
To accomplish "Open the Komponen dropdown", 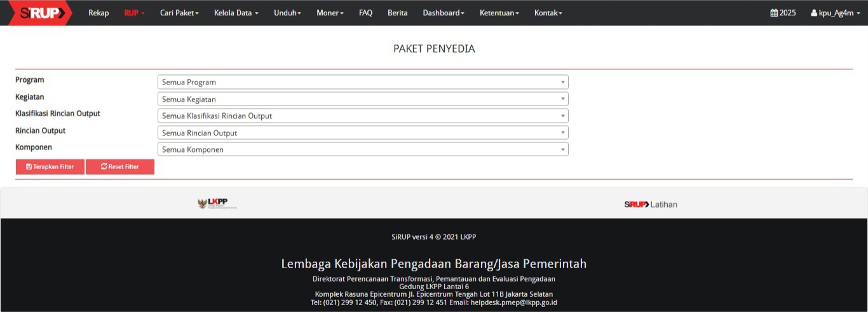I will pyautogui.click(x=362, y=149).
